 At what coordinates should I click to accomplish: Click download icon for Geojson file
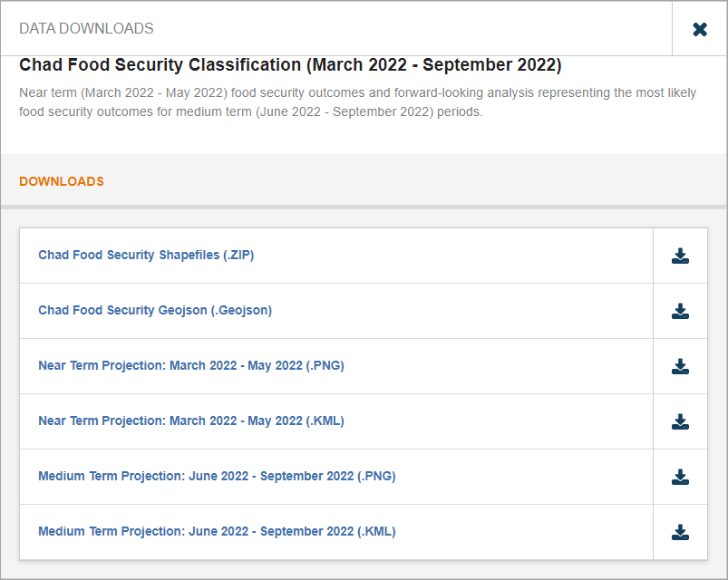[x=680, y=311]
